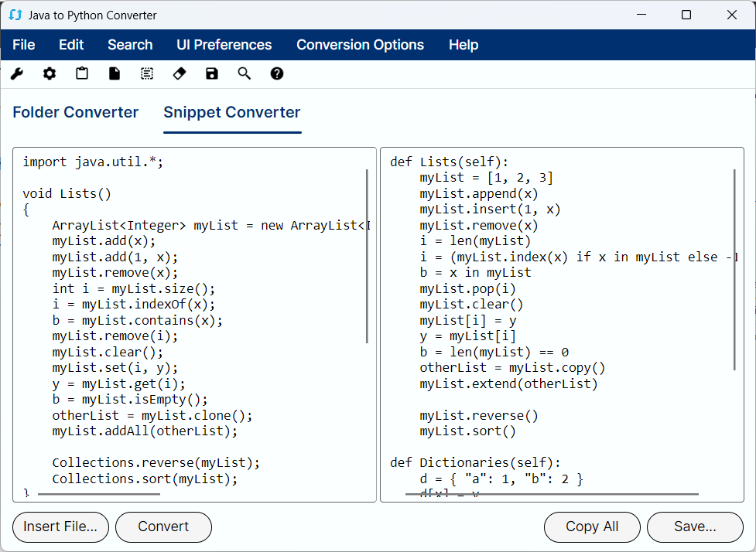Select the Snippet Converter tab
The image size is (756, 552).
click(232, 112)
